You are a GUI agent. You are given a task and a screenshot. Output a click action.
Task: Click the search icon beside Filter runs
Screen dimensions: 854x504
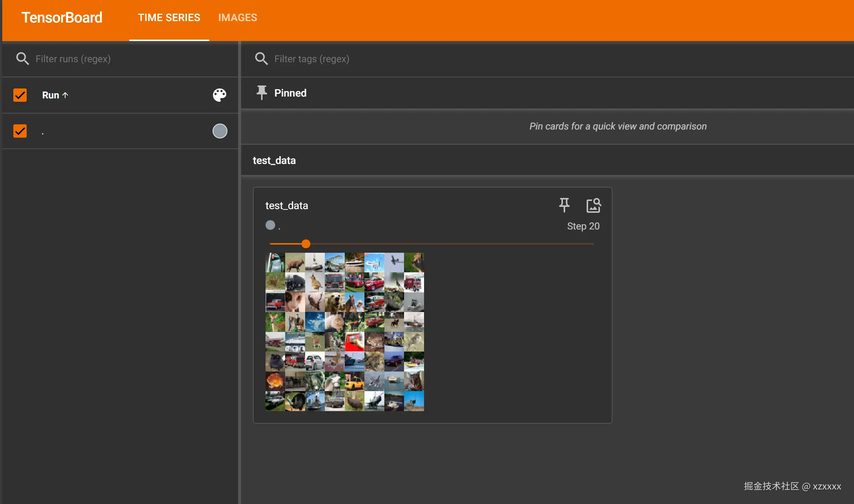click(x=23, y=59)
